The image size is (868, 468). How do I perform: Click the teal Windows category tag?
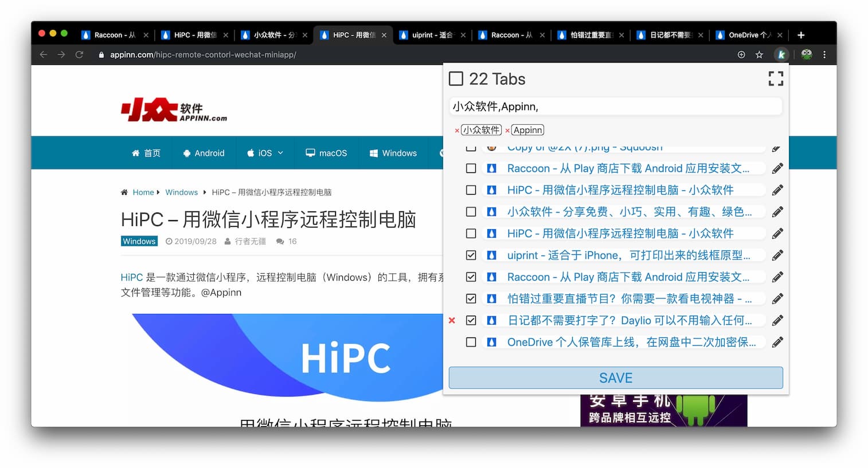[139, 241]
